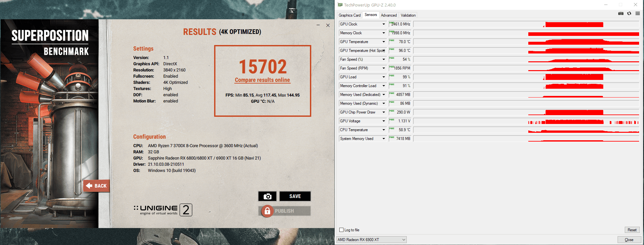Click the lock icon on Publish
The height and width of the screenshot is (245, 644).
click(x=267, y=211)
